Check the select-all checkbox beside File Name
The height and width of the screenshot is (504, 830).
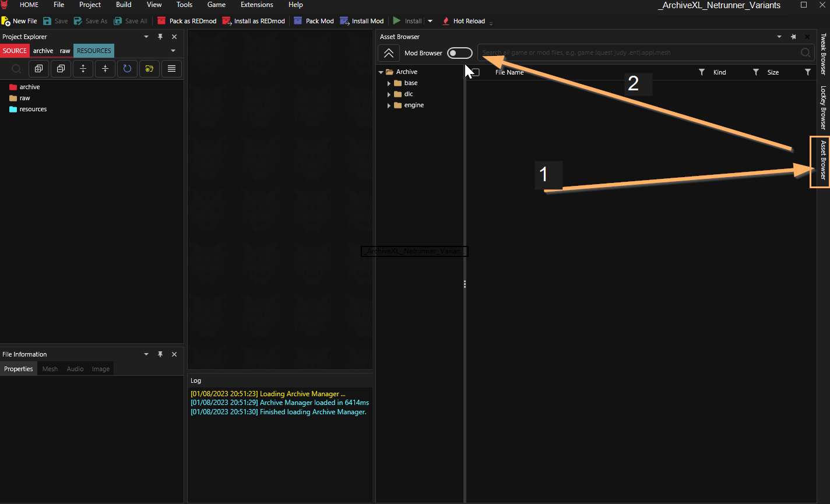475,72
